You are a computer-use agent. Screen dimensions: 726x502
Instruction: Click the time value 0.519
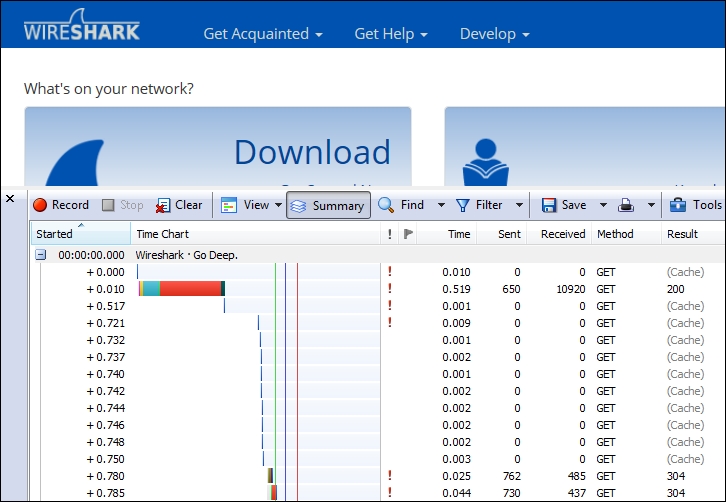click(456, 289)
